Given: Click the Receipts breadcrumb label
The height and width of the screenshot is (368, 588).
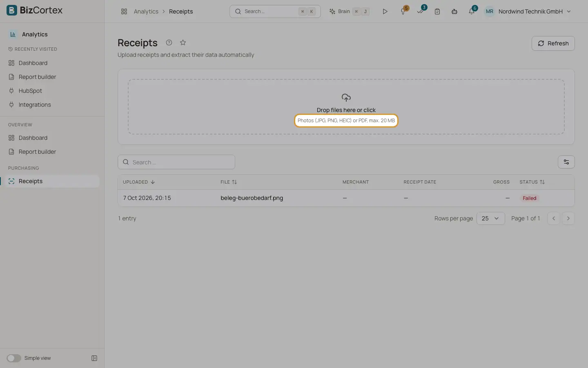Looking at the screenshot, I should click(181, 11).
